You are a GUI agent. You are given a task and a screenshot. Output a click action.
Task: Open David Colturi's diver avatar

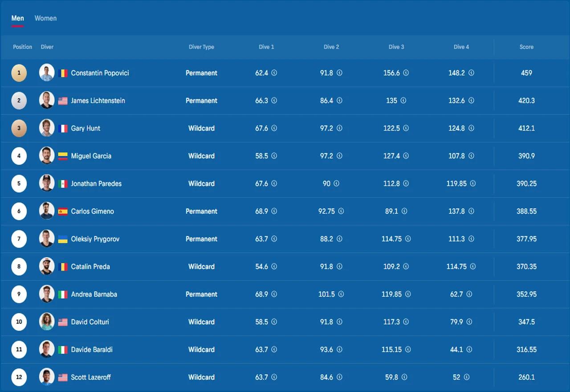click(x=47, y=322)
